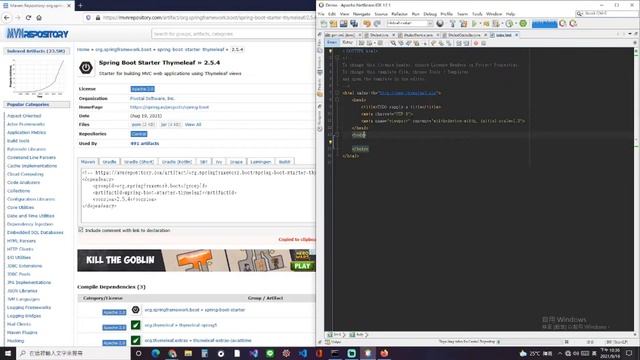Click New File icon in NetBeans toolbar
Viewport: 640px width, 360px height.
click(x=324, y=24)
